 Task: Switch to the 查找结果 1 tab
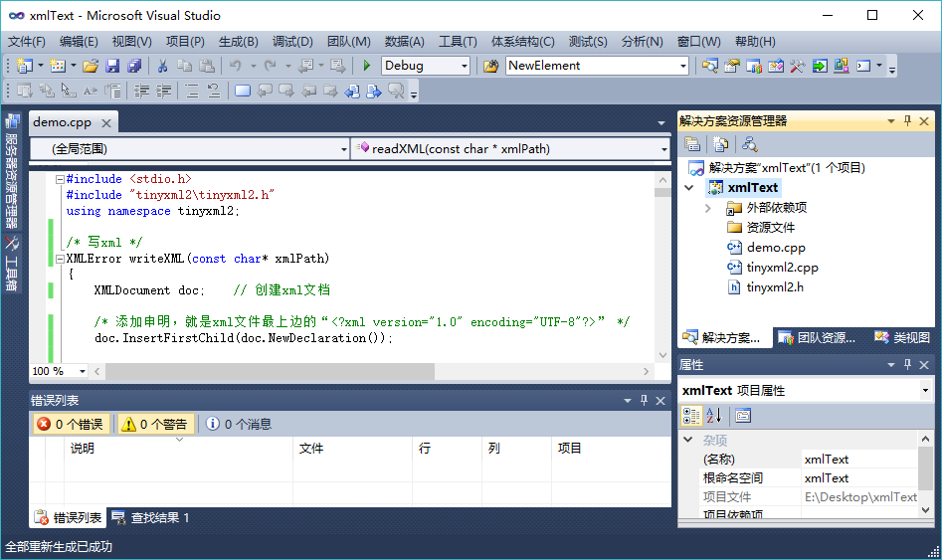(150, 517)
